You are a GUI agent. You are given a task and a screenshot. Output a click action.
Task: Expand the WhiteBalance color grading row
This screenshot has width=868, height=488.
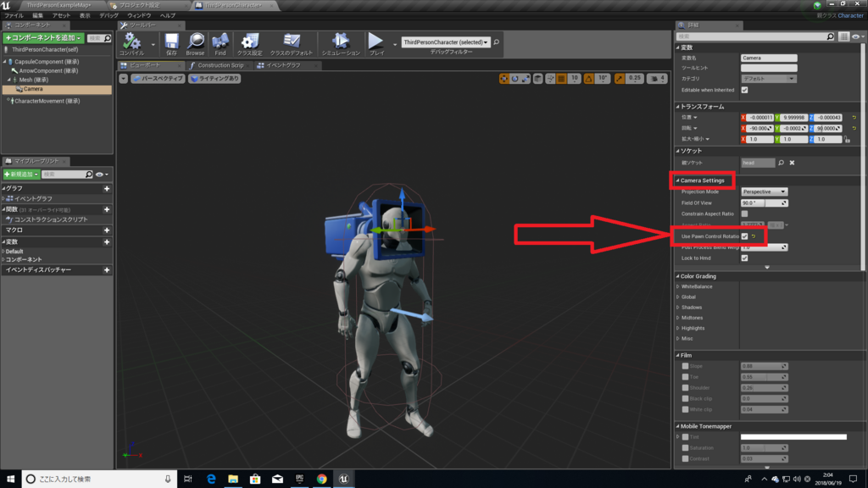(677, 286)
